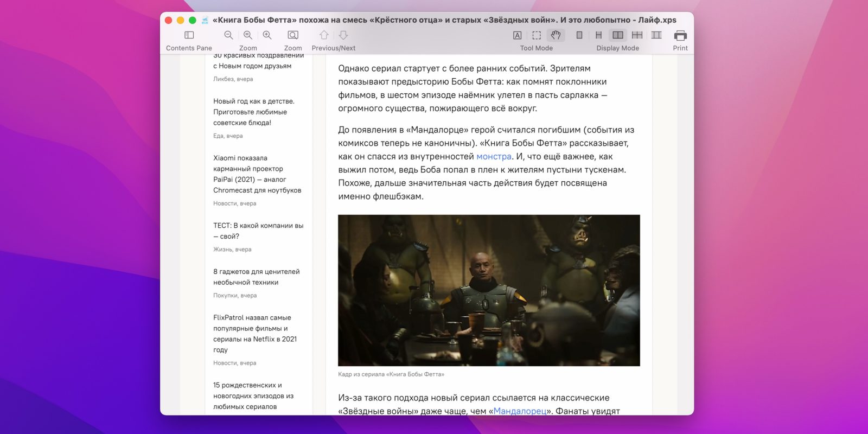868x434 pixels.
Task: Open the blue 'монстра' link in article
Action: coord(494,157)
